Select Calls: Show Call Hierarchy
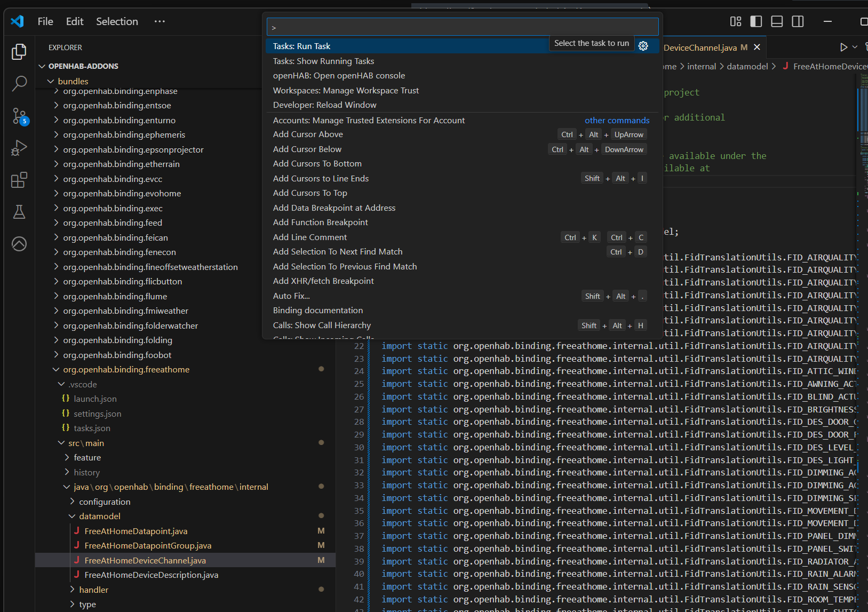 463,325
